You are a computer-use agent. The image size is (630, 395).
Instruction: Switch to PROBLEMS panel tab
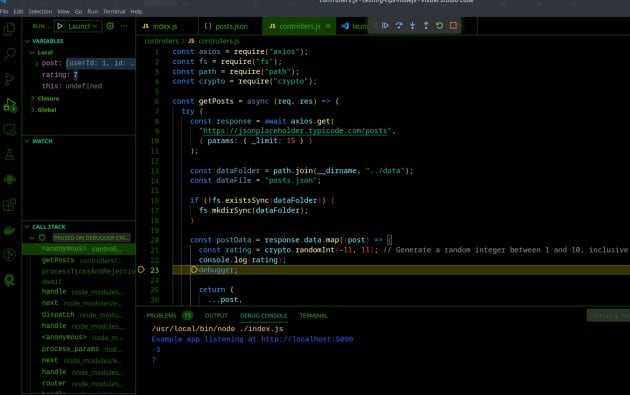tap(162, 316)
